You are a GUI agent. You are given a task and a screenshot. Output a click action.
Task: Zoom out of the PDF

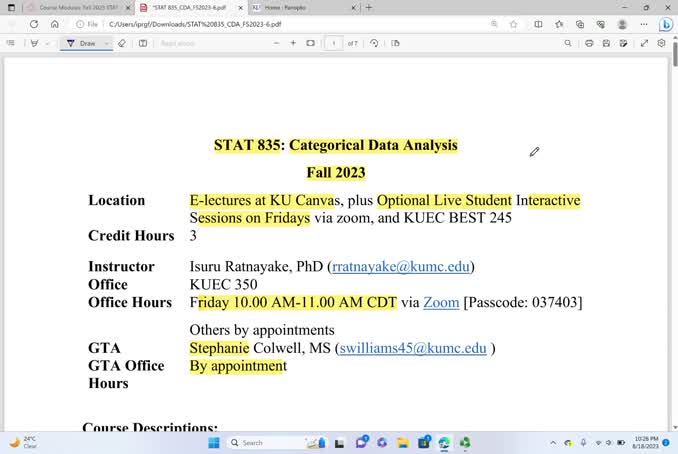pyautogui.click(x=277, y=43)
